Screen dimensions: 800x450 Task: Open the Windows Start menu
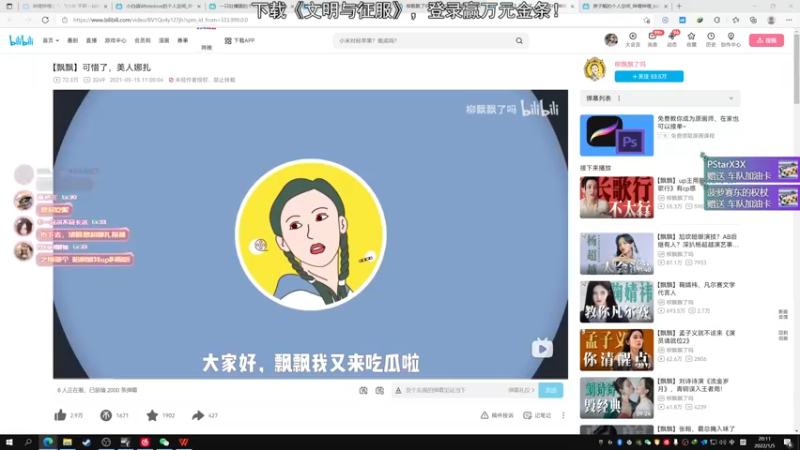tap(9, 442)
